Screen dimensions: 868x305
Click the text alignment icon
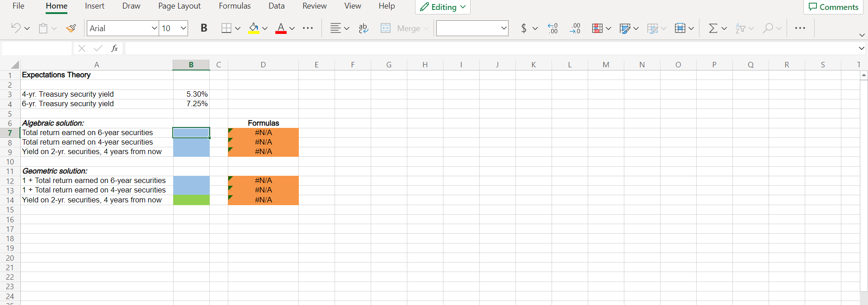[x=335, y=28]
